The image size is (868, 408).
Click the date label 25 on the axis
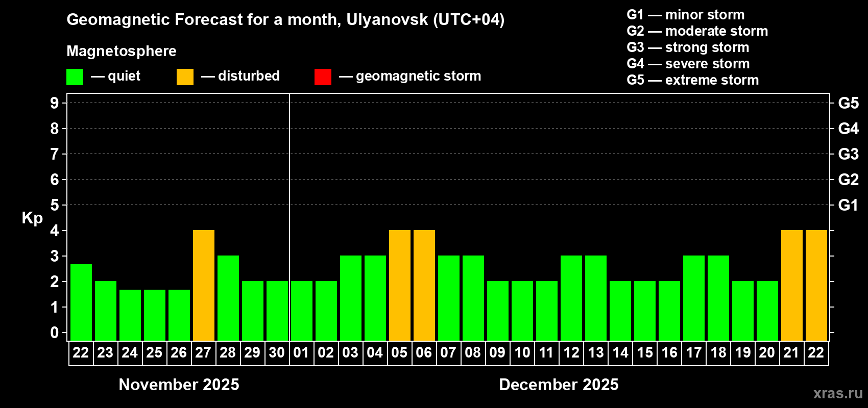[154, 353]
